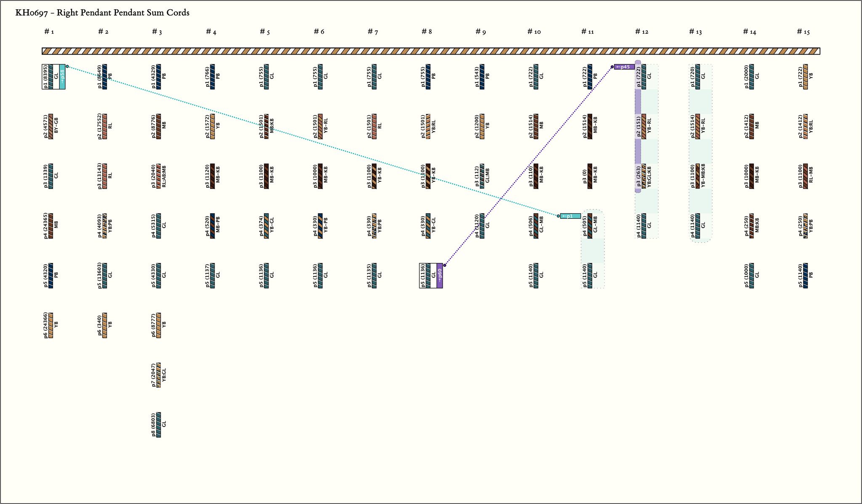The height and width of the screenshot is (504, 862).
Task: Click column header # 13
Action: tap(695, 32)
